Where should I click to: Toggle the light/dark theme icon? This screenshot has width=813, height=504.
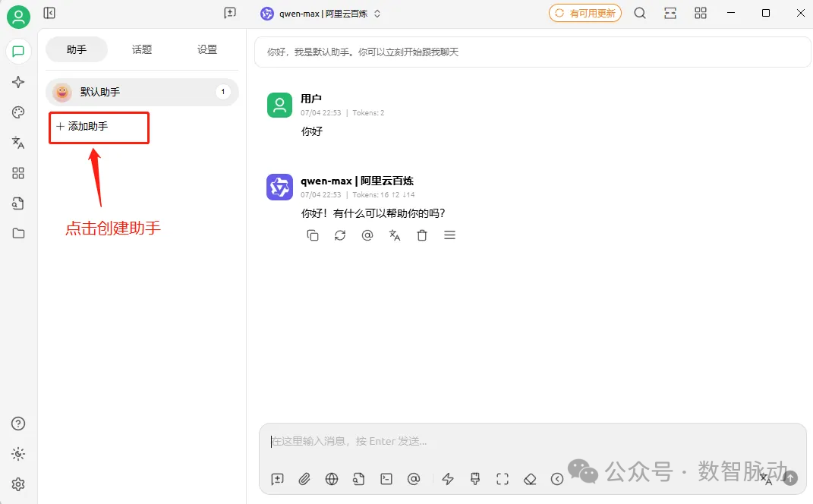(x=18, y=454)
